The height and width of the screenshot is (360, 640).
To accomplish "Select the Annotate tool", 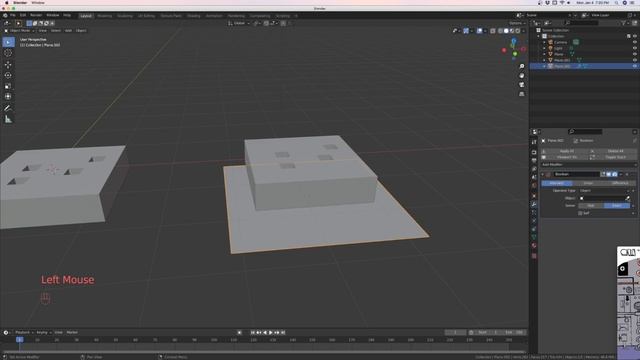I will (8, 108).
